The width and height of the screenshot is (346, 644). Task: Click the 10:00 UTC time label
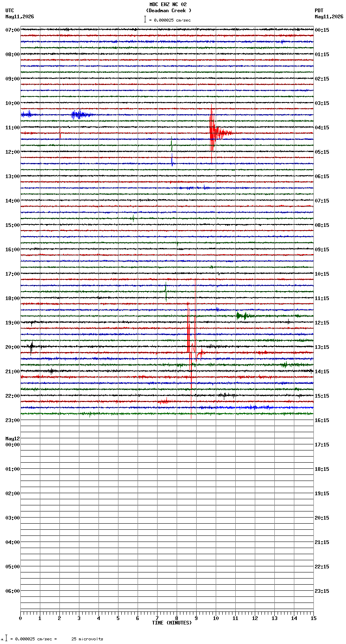(13, 103)
